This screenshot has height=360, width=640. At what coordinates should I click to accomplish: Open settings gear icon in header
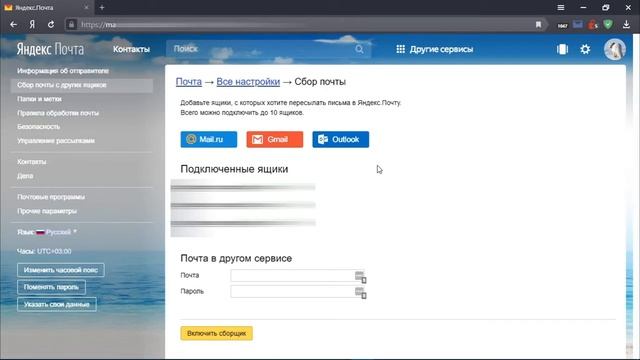point(585,49)
